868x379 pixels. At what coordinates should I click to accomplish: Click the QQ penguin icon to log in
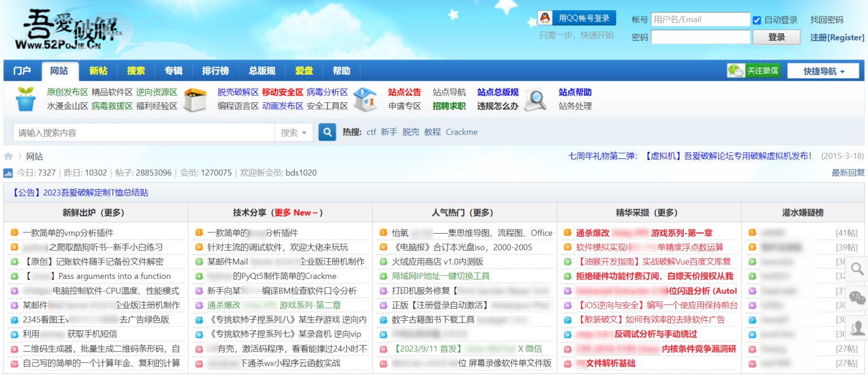tap(544, 18)
